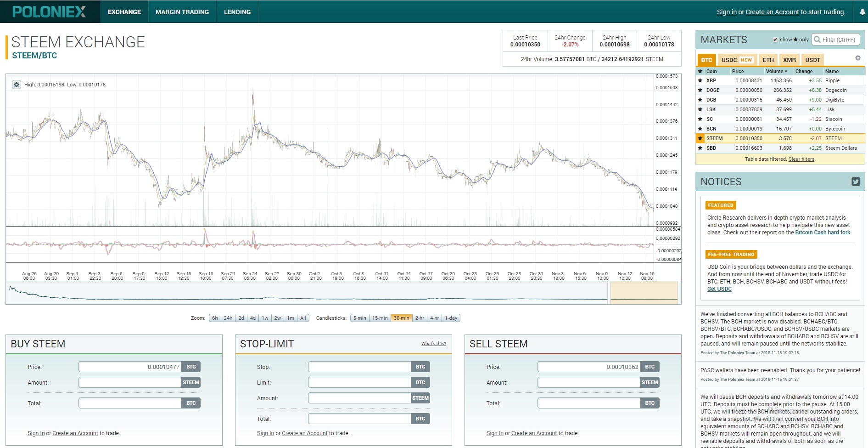Toggle the favorite star on the STEEM row
The width and height of the screenshot is (868, 448).
pyautogui.click(x=700, y=138)
